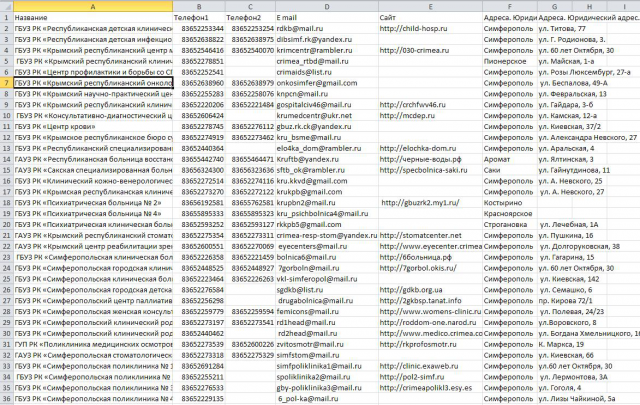This screenshot has height=405, width=640.
Task: Select cell with http://черные-воды.рф
Action: click(x=431, y=159)
